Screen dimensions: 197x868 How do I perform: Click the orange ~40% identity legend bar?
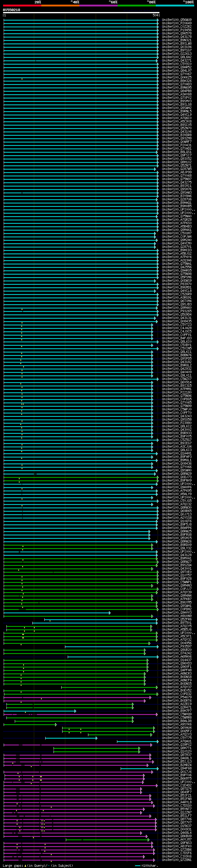pyautogui.click(x=60, y=6)
